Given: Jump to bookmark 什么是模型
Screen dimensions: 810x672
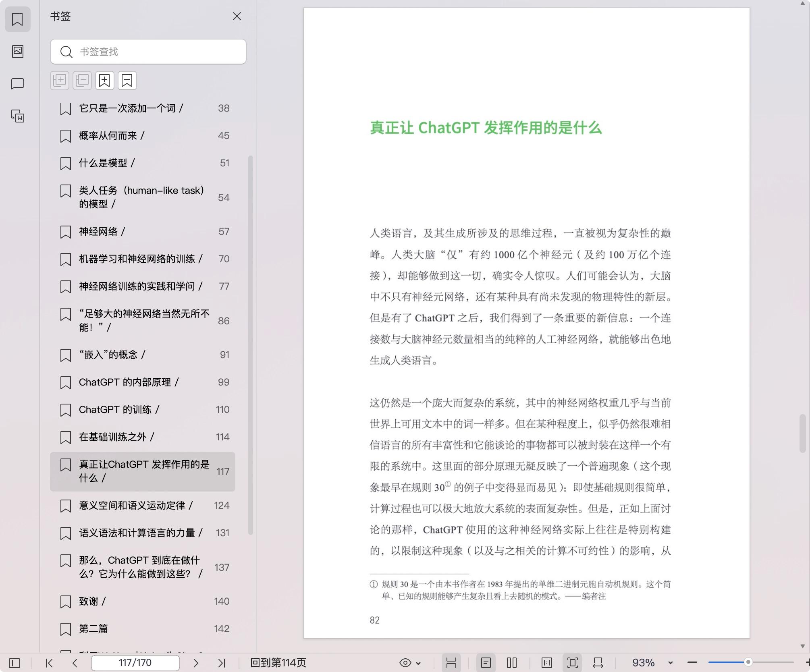Looking at the screenshot, I should coord(143,163).
